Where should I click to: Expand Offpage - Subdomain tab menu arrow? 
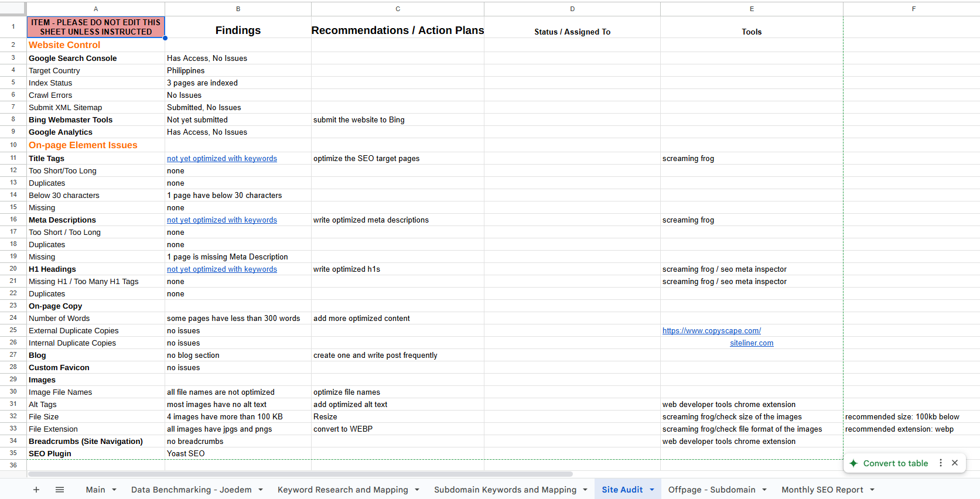coord(764,490)
